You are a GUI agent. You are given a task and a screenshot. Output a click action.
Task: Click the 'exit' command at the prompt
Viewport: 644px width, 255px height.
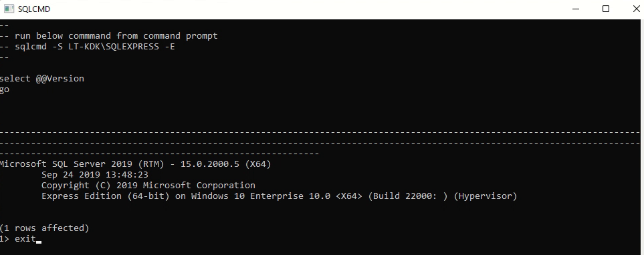pyautogui.click(x=25, y=238)
